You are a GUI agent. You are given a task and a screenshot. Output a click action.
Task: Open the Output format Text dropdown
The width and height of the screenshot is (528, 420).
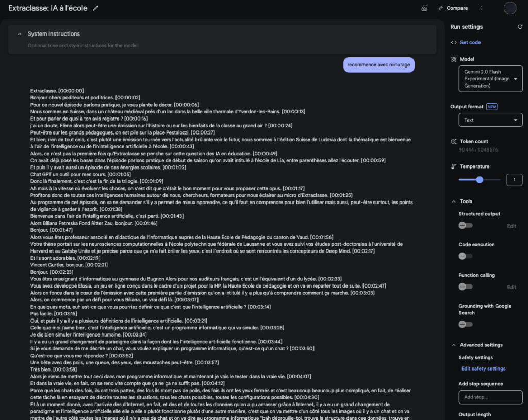(490, 120)
